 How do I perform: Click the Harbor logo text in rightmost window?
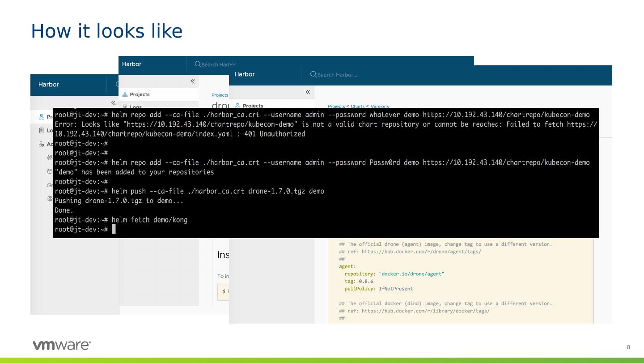[x=244, y=74]
